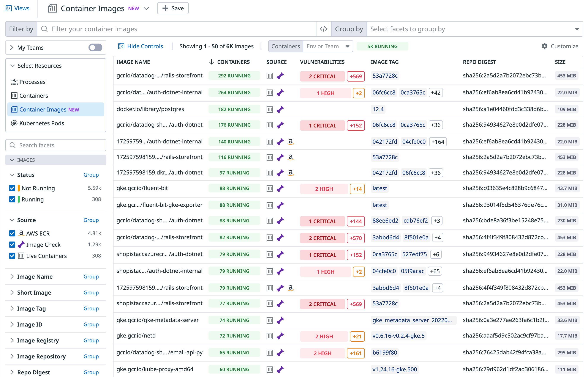
Task: Click the 5K RUNNING green status pill
Action: click(x=382, y=46)
